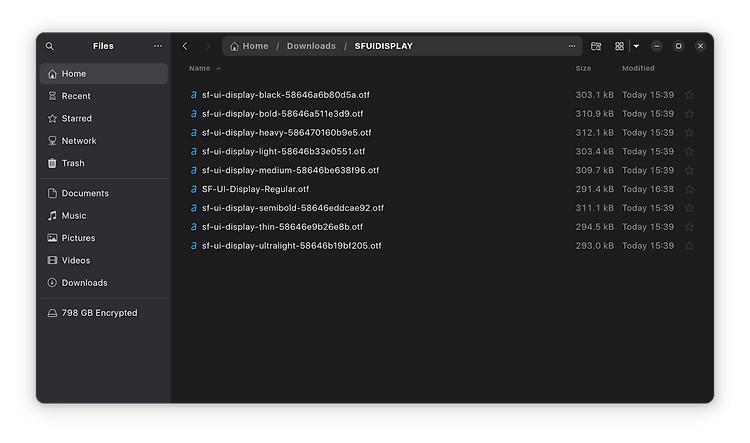
Task: Sort by the Size column header
Action: [x=583, y=68]
